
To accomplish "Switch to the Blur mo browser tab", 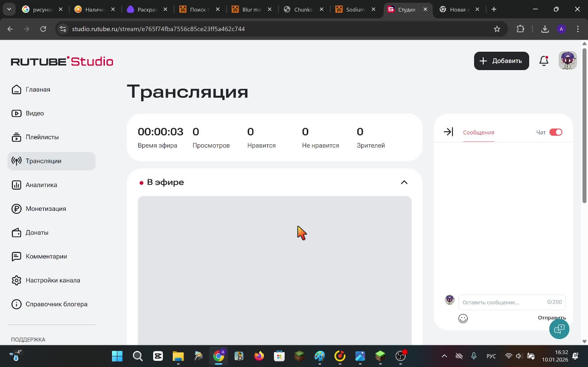I will (251, 9).
